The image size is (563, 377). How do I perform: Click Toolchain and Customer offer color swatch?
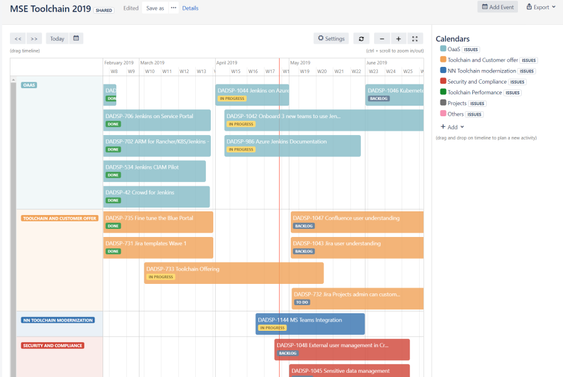[443, 59]
